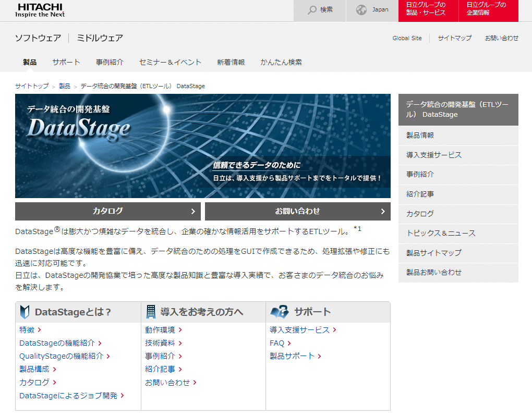Select the 新着情報 navigation tab
The height and width of the screenshot is (416, 532).
[x=231, y=63]
